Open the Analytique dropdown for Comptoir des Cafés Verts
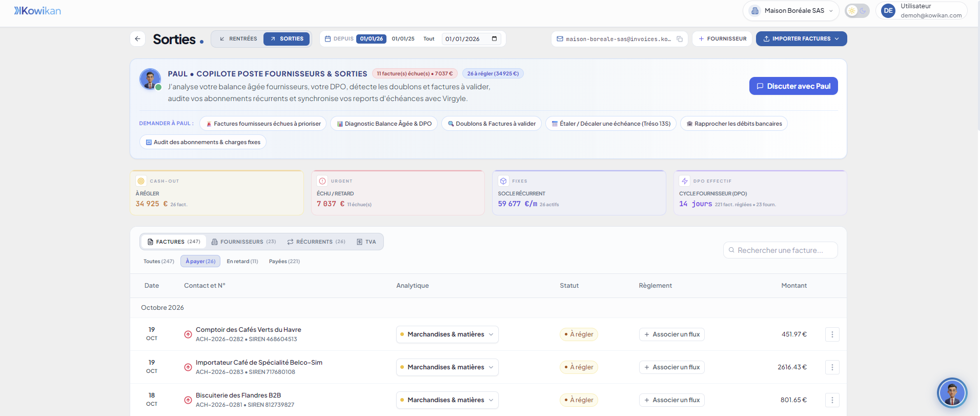Image resolution: width=980 pixels, height=416 pixels. click(x=447, y=334)
